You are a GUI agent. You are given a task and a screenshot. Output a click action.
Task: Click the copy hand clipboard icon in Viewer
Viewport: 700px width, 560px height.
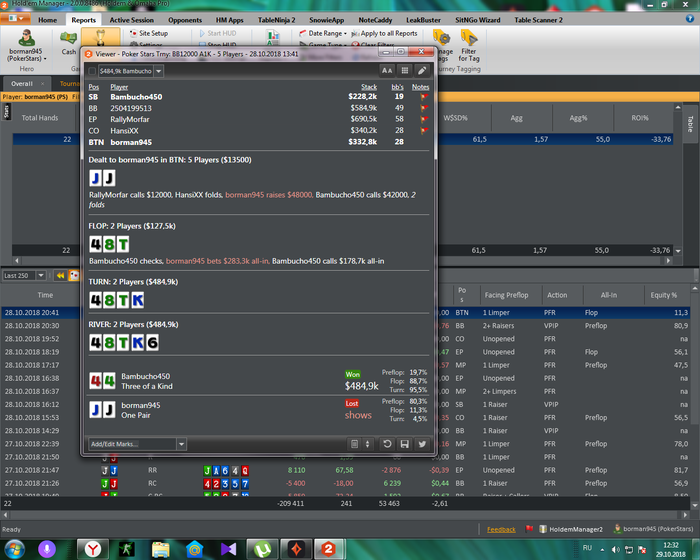tap(354, 444)
